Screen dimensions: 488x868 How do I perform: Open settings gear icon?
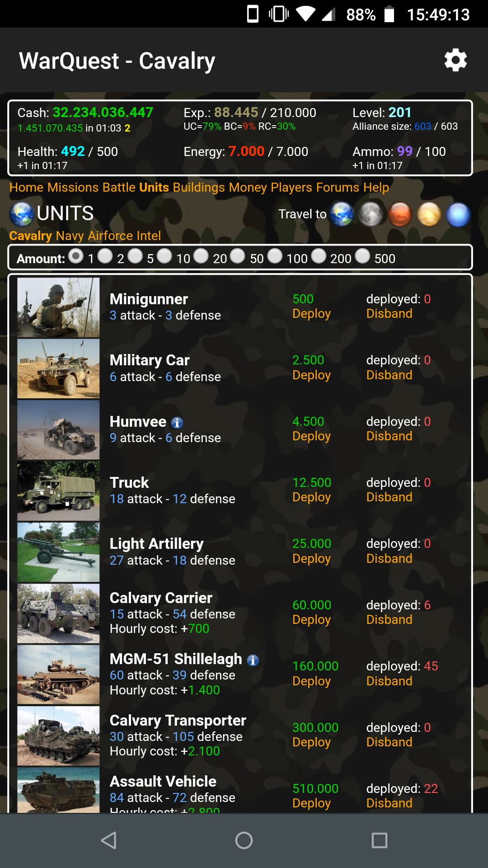(455, 60)
